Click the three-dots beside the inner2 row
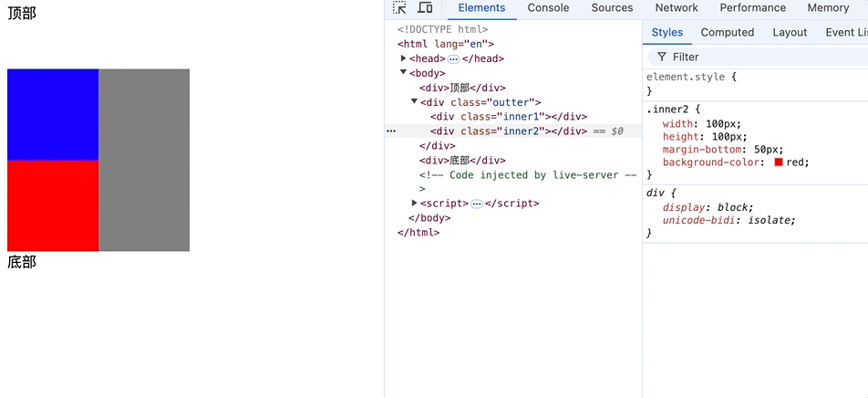The width and height of the screenshot is (868, 398). tap(391, 131)
